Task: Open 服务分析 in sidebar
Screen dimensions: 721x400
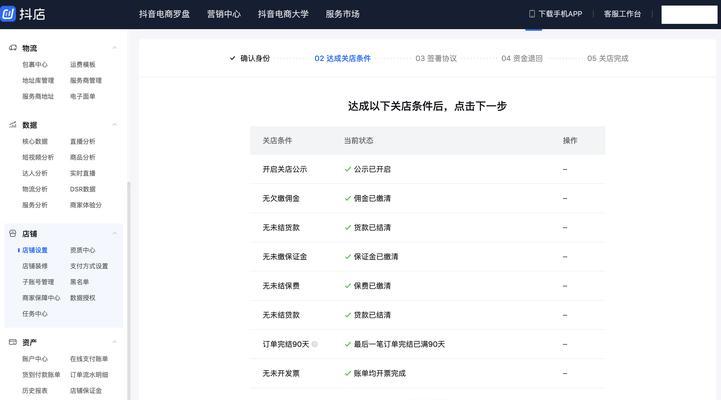Action: [x=35, y=205]
